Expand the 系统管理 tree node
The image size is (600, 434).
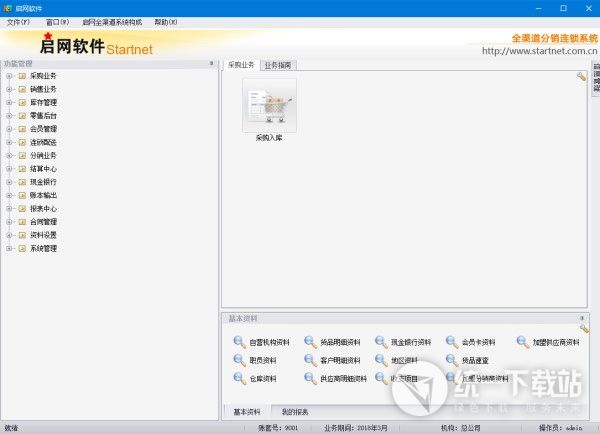[9, 248]
